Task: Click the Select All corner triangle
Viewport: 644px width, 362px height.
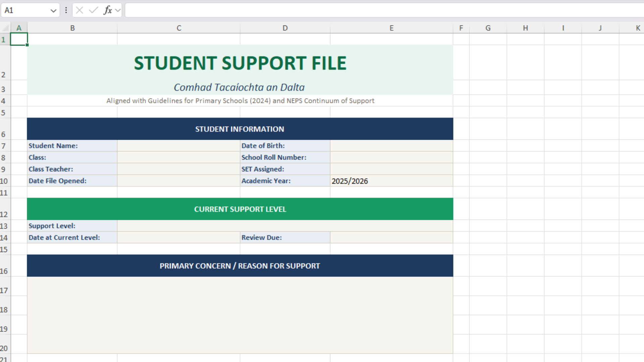Action: click(x=5, y=28)
